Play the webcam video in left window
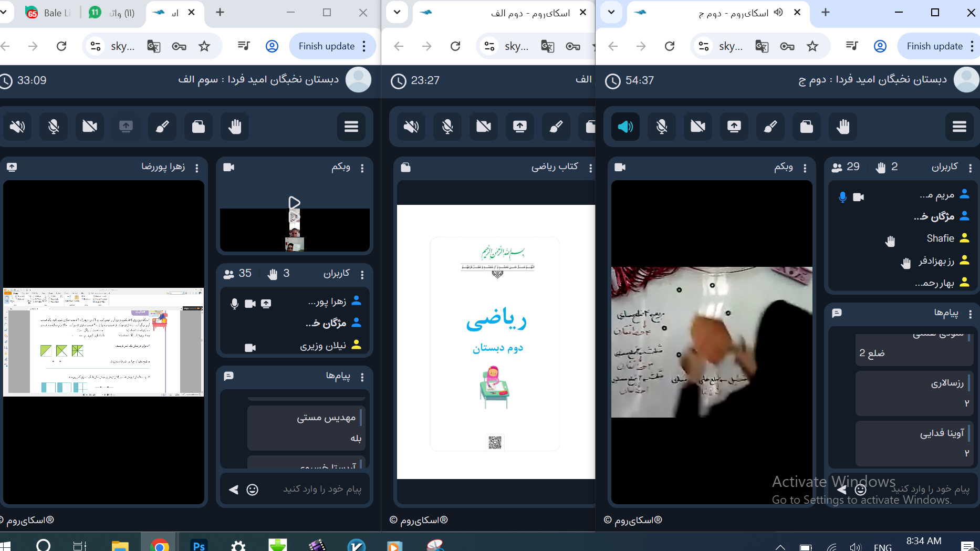This screenshot has height=551, width=980. point(294,203)
